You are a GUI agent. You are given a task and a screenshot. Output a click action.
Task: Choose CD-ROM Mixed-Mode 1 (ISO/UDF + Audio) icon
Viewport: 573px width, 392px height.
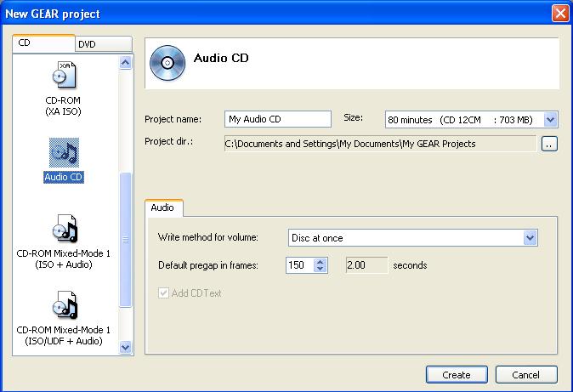coord(65,305)
